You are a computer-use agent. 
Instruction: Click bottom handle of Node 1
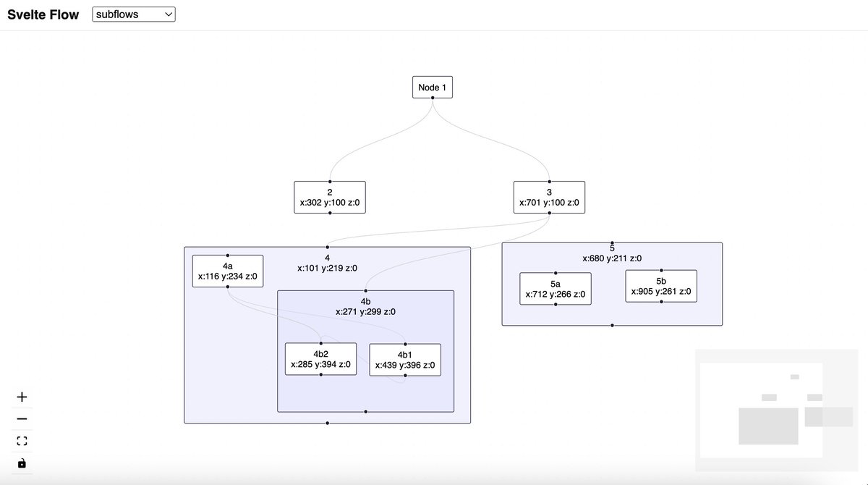click(433, 99)
